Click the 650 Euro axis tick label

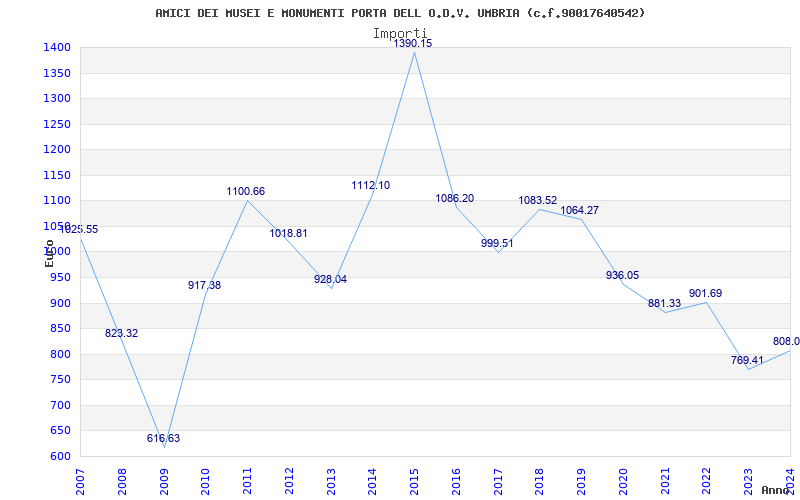[59, 431]
